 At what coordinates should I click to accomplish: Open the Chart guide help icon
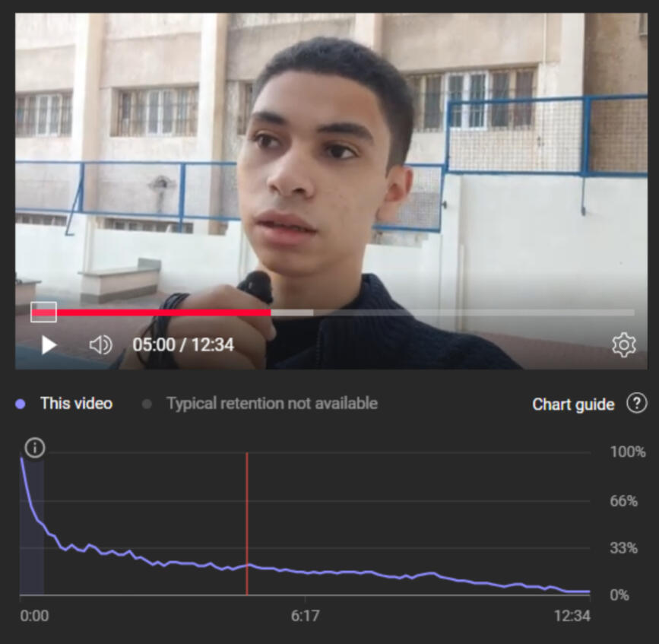click(637, 404)
